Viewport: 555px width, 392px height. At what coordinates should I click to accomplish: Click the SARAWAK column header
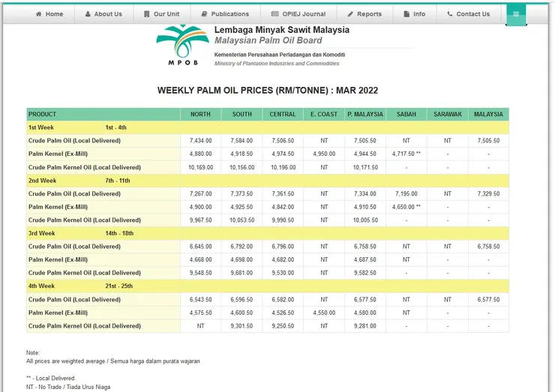[448, 114]
